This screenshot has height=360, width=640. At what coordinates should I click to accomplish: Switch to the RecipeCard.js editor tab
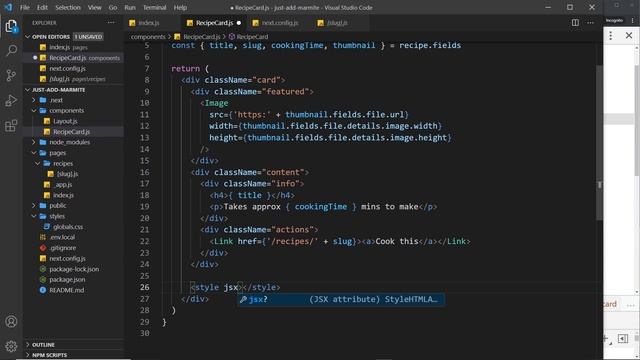(x=213, y=23)
